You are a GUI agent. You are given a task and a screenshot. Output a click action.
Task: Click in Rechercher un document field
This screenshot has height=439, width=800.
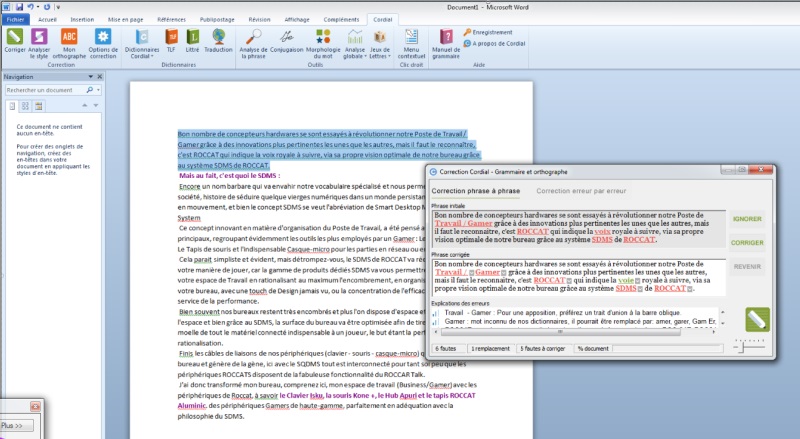coord(45,90)
